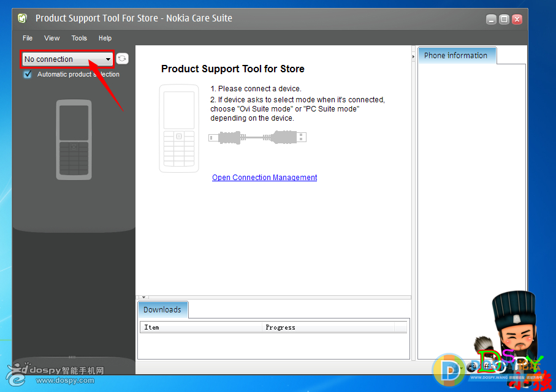Click the Item column header
Image resolution: width=556 pixels, height=392 pixels.
(201, 327)
